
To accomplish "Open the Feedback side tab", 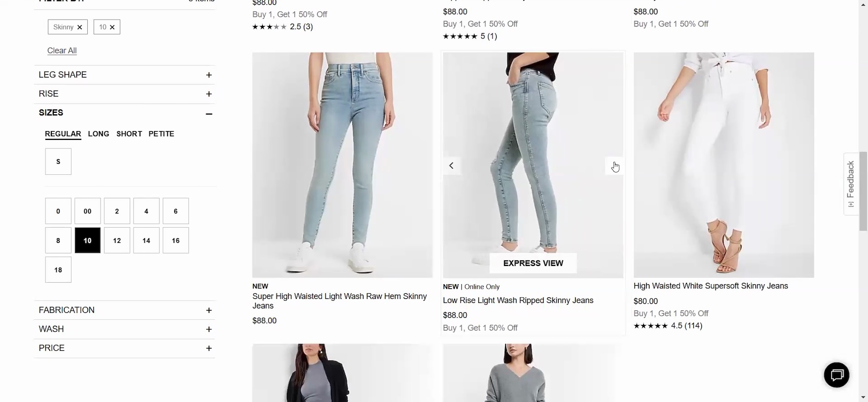I will [x=851, y=184].
